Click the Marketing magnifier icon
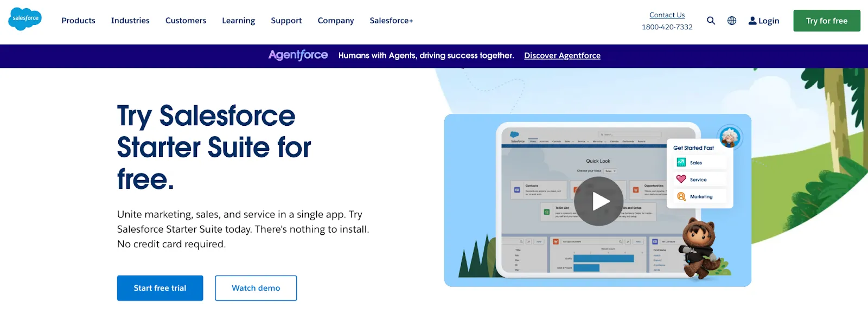Viewport: 868px width, 333px height. click(x=681, y=196)
